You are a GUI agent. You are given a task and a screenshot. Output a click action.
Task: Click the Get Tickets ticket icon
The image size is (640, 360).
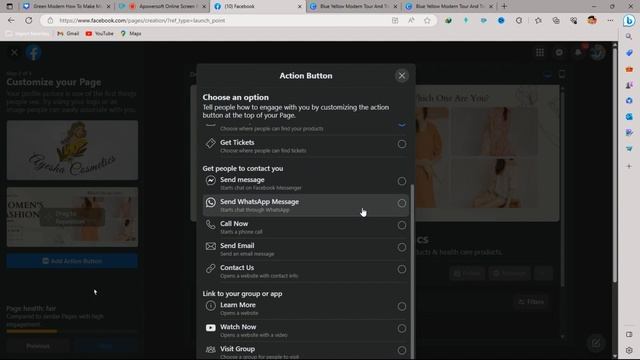point(211,143)
